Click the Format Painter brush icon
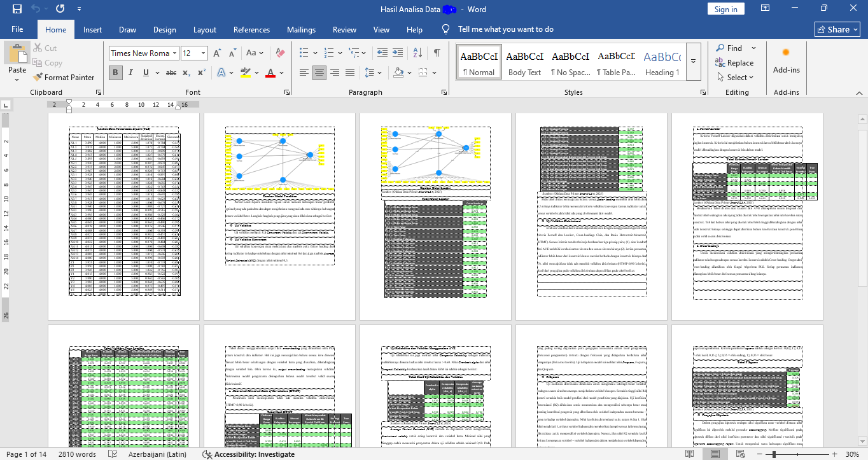This screenshot has height=460, width=868. pyautogui.click(x=38, y=78)
